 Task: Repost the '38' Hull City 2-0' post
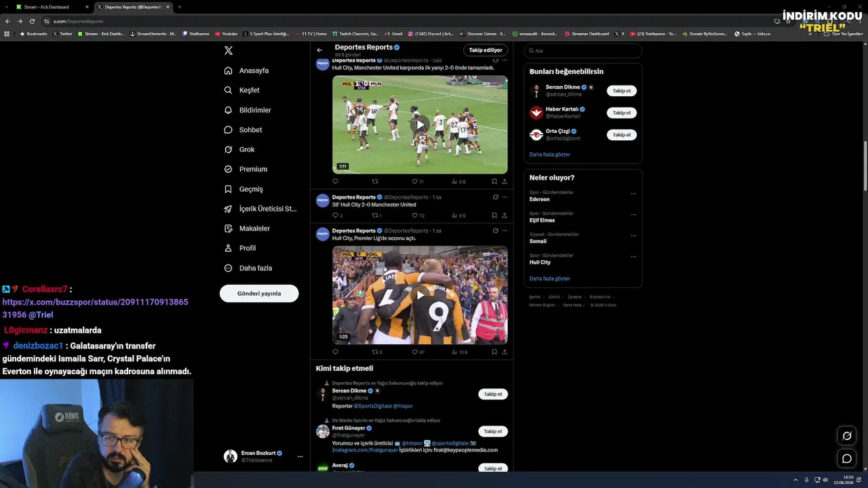click(x=375, y=216)
